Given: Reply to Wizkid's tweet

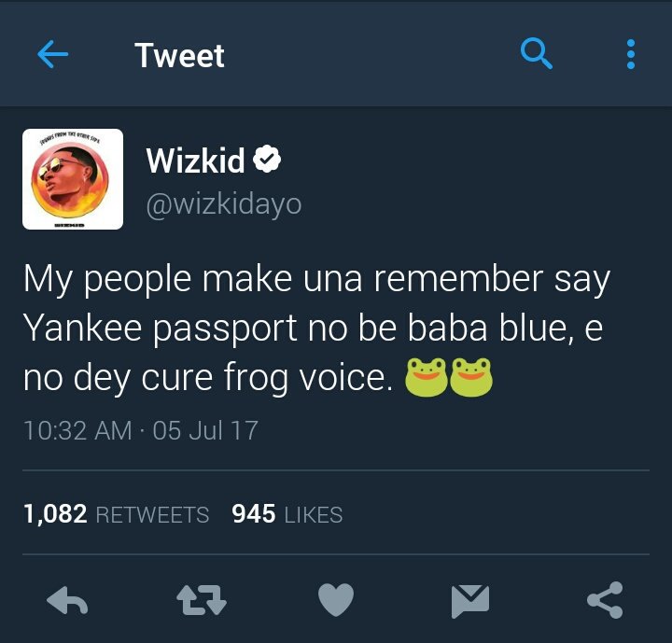Looking at the screenshot, I should click(x=67, y=600).
